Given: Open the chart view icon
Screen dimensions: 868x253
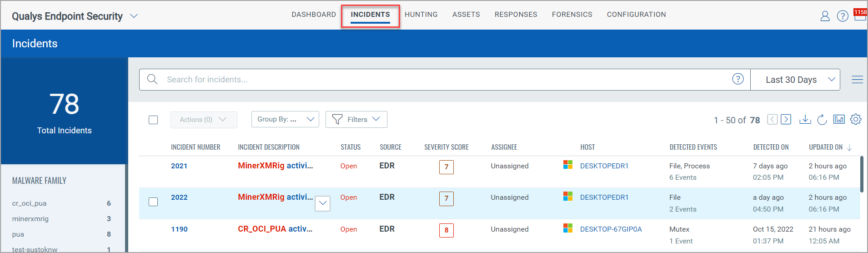Looking at the screenshot, I should pyautogui.click(x=839, y=119).
